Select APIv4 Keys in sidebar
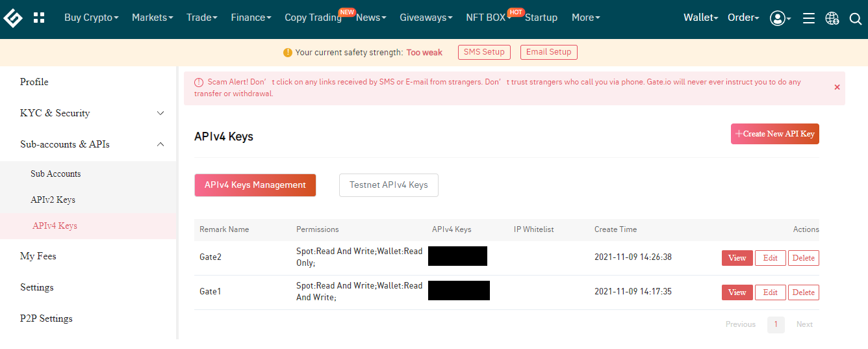 click(x=55, y=226)
